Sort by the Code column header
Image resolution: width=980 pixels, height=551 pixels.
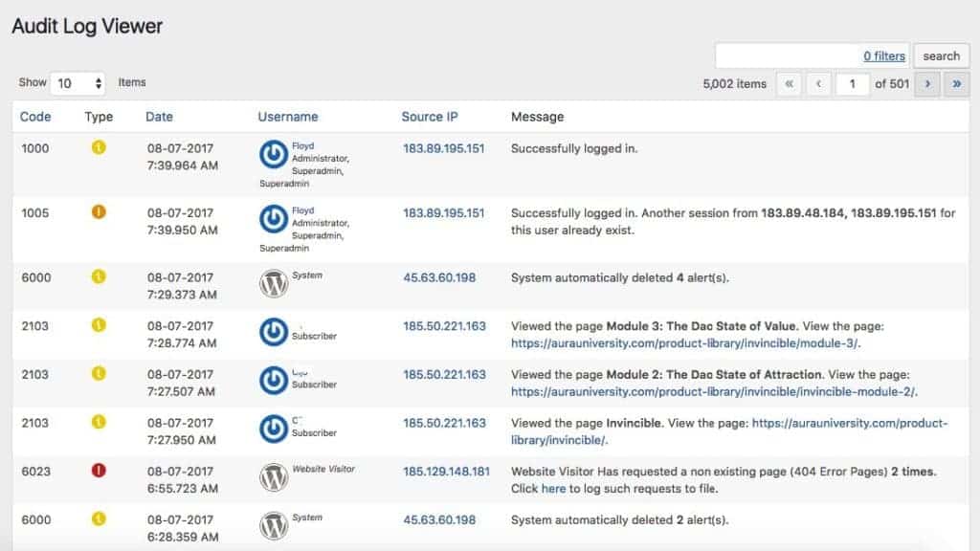35,117
